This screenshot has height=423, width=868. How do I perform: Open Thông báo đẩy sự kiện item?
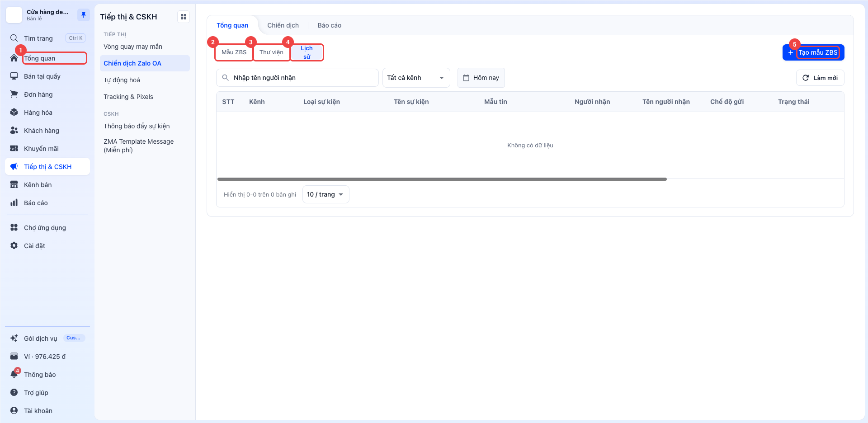click(x=145, y=126)
